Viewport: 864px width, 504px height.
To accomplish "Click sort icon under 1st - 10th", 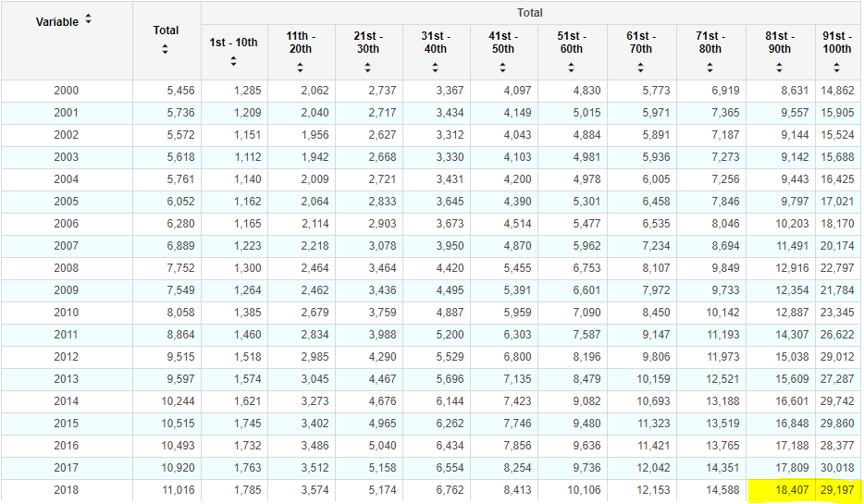I will click(x=233, y=61).
